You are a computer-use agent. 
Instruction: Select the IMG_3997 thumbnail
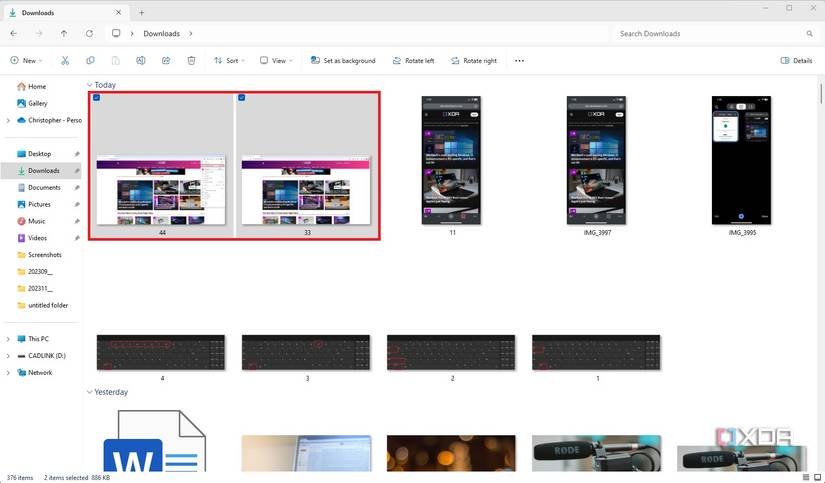(597, 160)
